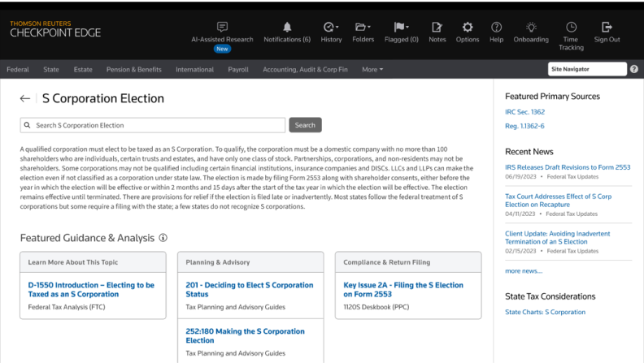The height and width of the screenshot is (363, 644).
Task: Select the Pension & Benefits tab
Action: coord(134,70)
